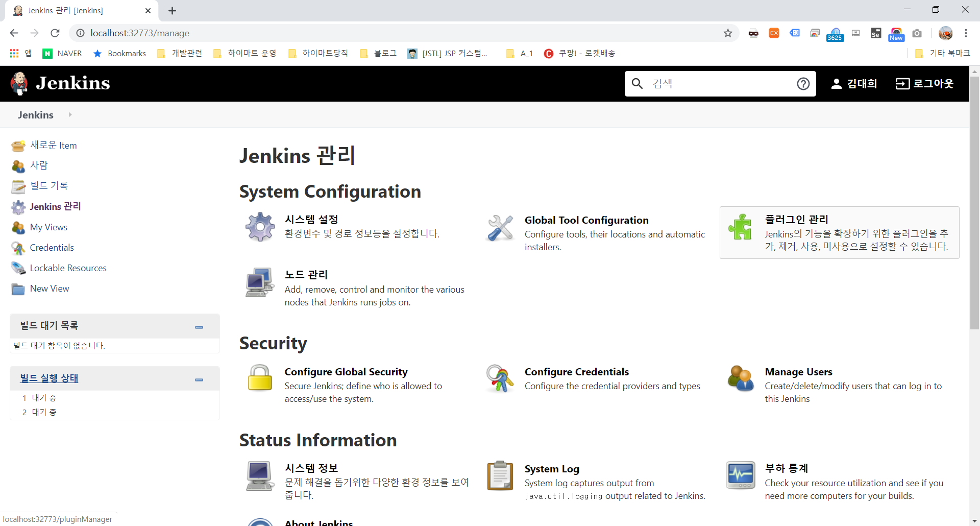
Task: Open the Bookmarks bookmark item
Action: (120, 53)
